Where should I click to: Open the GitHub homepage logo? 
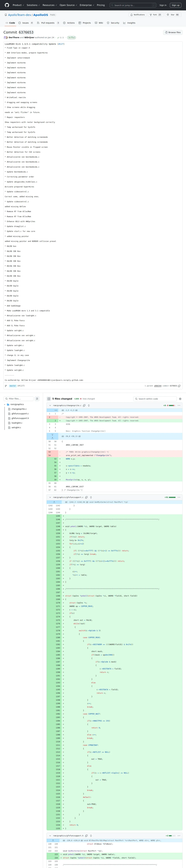pyautogui.click(x=7, y=5)
